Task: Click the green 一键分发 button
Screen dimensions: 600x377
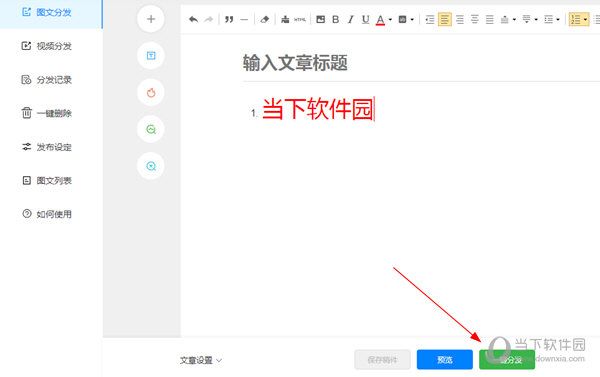Action: (x=507, y=360)
